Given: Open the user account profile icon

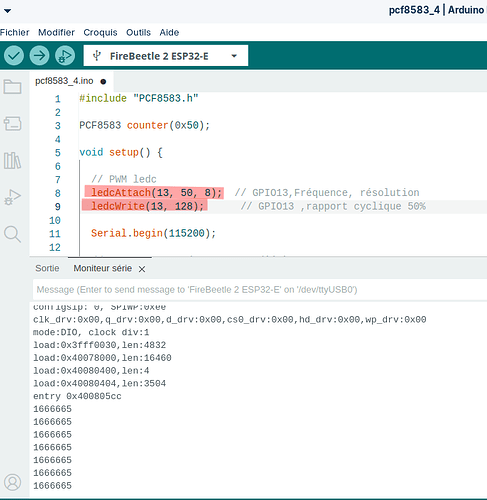Looking at the screenshot, I should point(13,482).
